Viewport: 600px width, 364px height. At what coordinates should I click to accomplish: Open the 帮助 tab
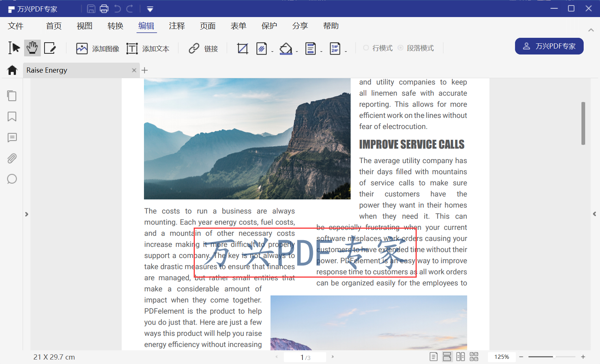point(331,26)
